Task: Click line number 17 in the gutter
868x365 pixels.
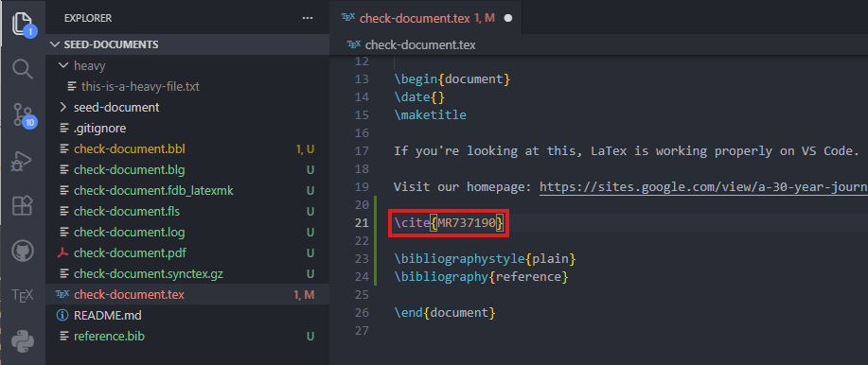Action: click(362, 151)
